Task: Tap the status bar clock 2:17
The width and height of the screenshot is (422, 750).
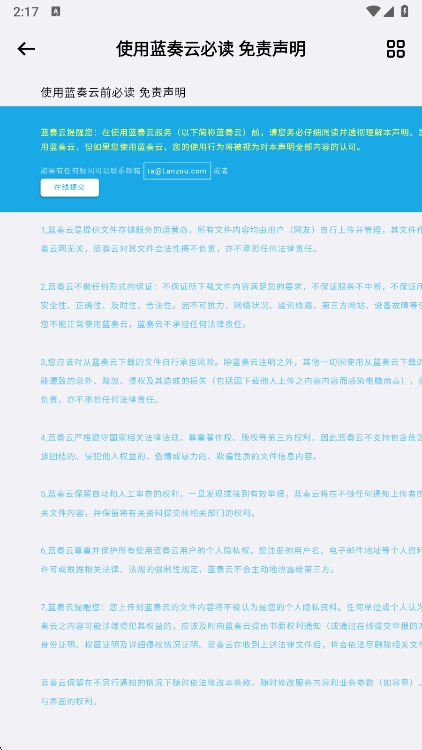Action: pos(26,12)
